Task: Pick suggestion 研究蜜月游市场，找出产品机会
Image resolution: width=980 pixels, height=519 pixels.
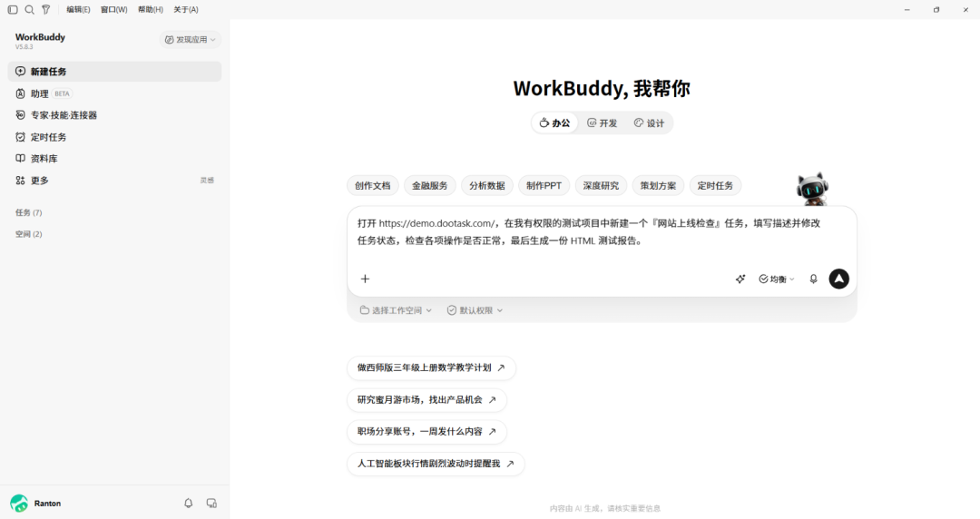Action: pos(426,399)
